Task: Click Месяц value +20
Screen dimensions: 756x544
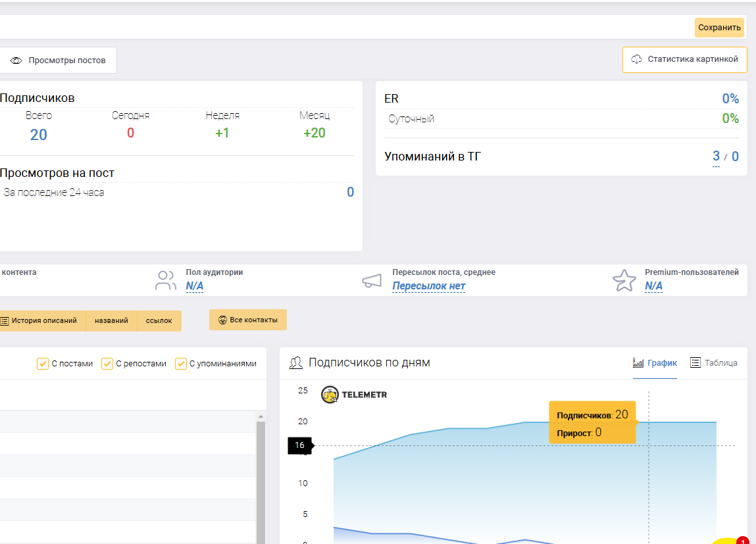Action: click(315, 133)
